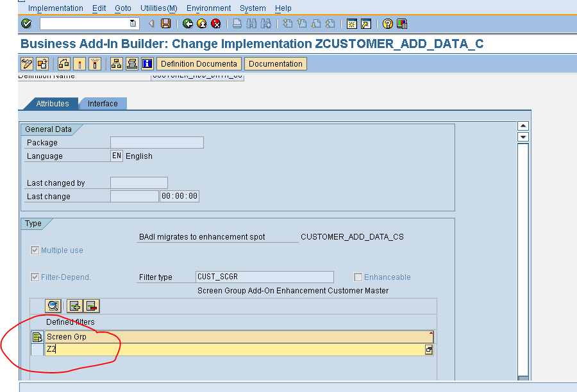The image size is (577, 392).
Task: Insert a new filter row
Action: click(75, 306)
